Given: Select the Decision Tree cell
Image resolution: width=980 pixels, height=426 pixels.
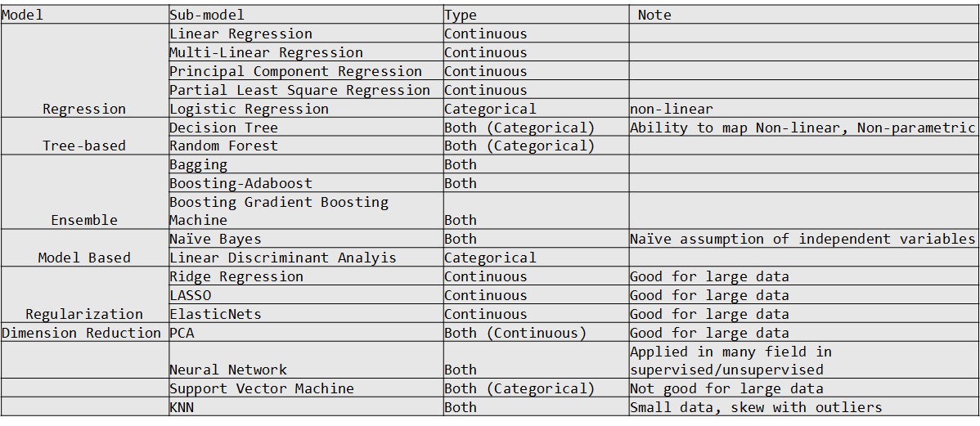Looking at the screenshot, I should point(306,128).
